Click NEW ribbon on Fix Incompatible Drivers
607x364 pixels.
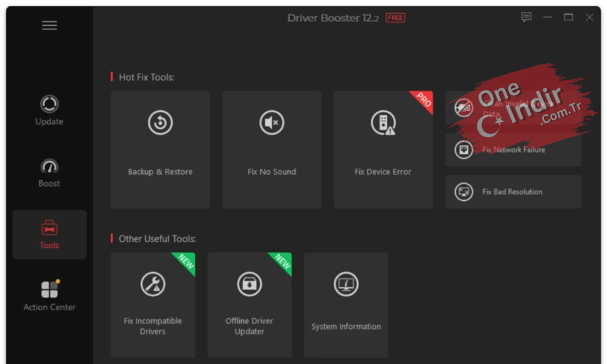pyautogui.click(x=185, y=262)
